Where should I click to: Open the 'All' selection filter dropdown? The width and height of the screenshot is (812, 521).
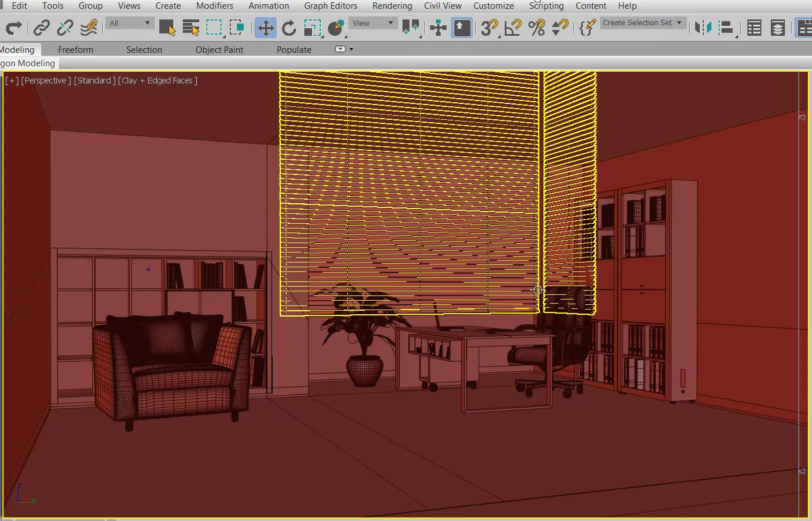point(130,23)
